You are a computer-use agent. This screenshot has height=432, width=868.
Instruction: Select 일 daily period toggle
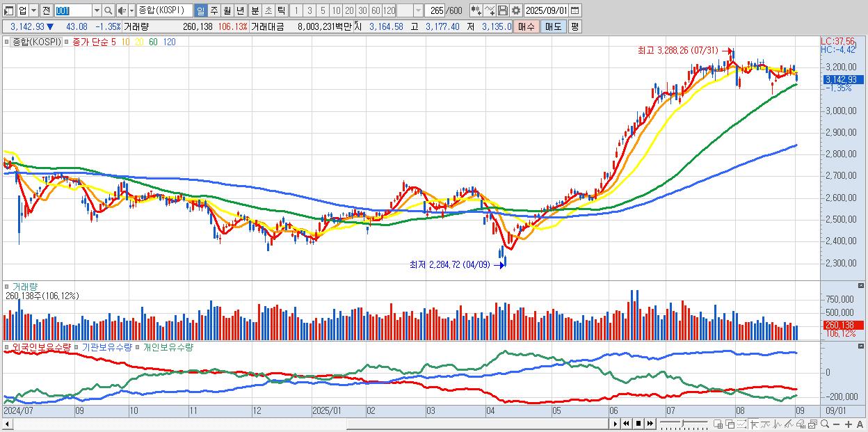(x=200, y=10)
